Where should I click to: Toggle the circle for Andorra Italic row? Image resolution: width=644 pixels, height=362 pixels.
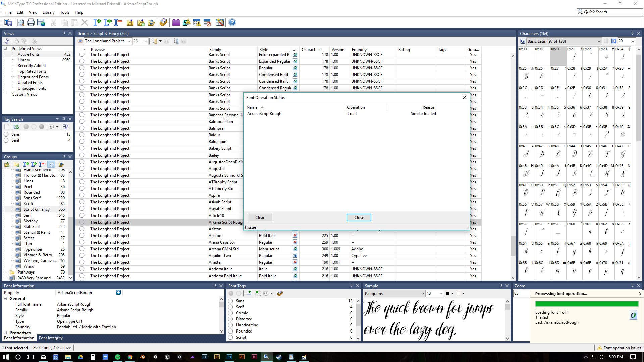[82, 269]
